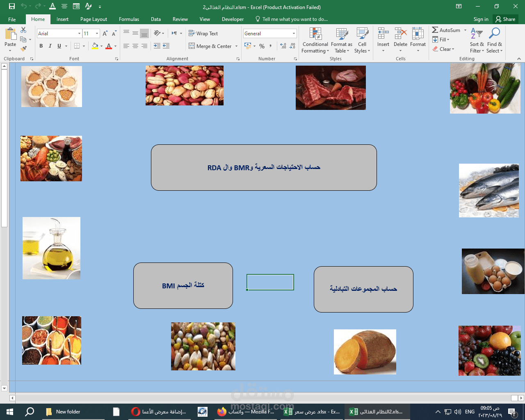Undo the last action in the Quick Access Toolbar
The width and height of the screenshot is (525, 420).
[x=24, y=6]
